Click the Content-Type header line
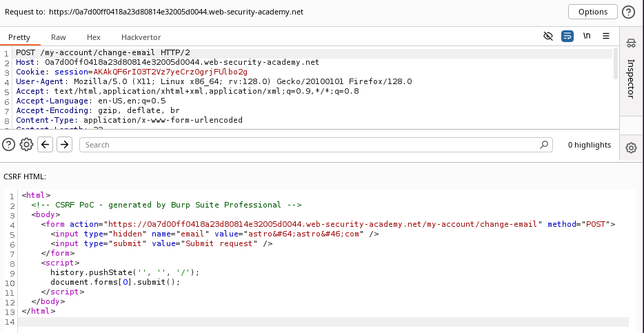 coord(130,120)
